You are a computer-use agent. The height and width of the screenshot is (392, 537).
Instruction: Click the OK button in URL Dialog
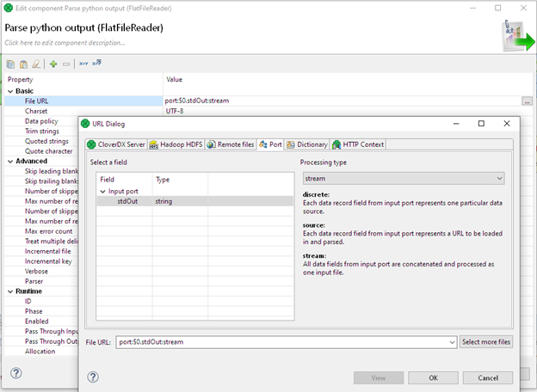433,377
